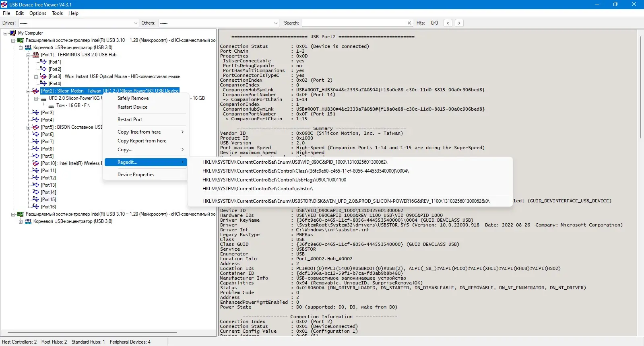The width and height of the screenshot is (644, 346).
Task: Click the device tree horizontal scrollbar
Action: point(92,333)
